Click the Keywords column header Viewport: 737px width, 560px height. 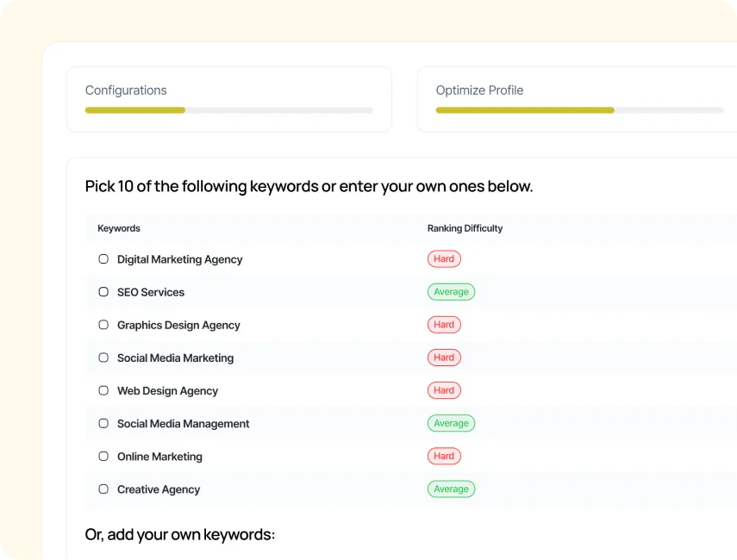click(119, 228)
